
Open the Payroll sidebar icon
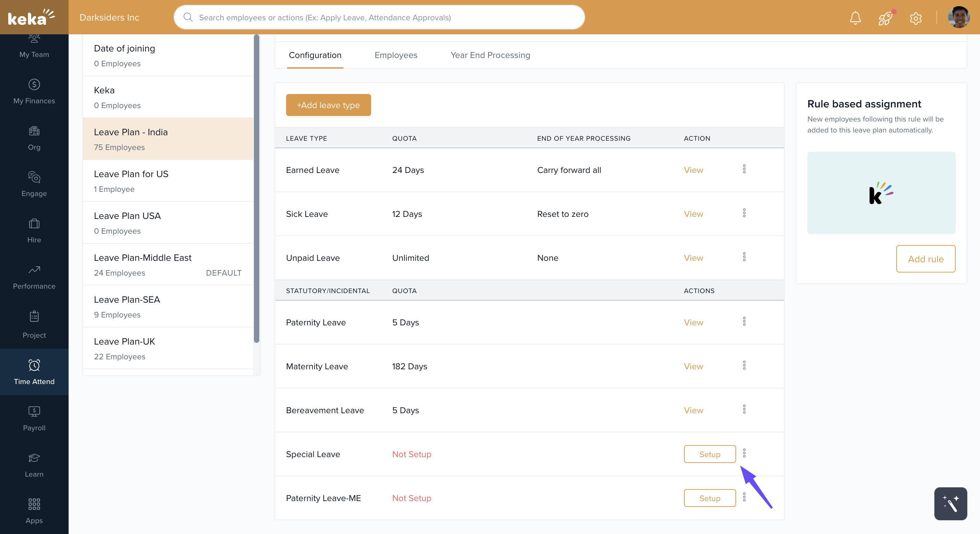coord(34,418)
